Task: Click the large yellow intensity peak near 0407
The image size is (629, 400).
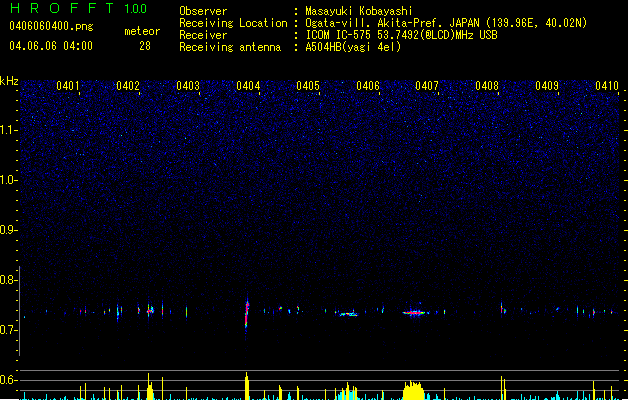Action: 414,390
